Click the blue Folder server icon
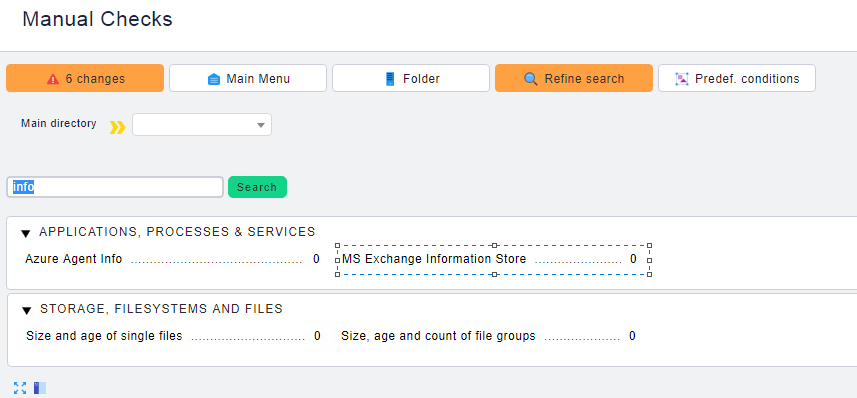Screen dimensions: 857x398 390,79
